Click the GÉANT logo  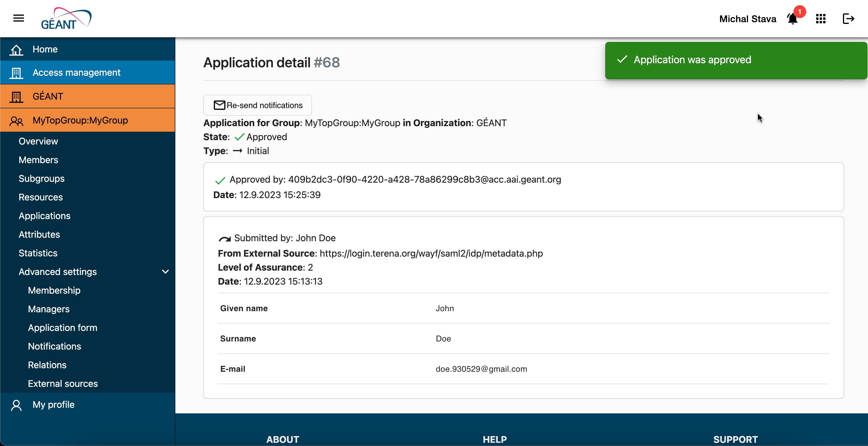pos(66,19)
